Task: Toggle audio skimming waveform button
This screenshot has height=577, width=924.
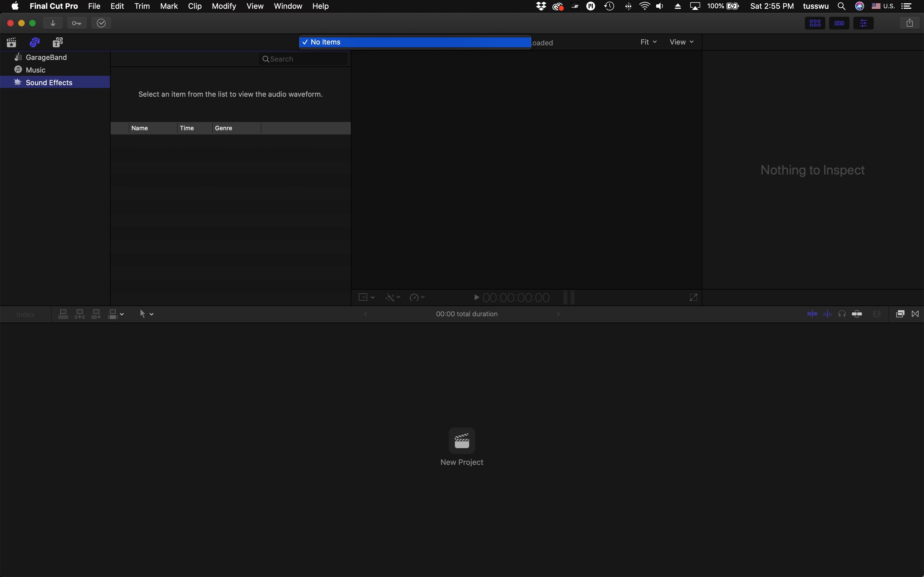Action: [827, 314]
